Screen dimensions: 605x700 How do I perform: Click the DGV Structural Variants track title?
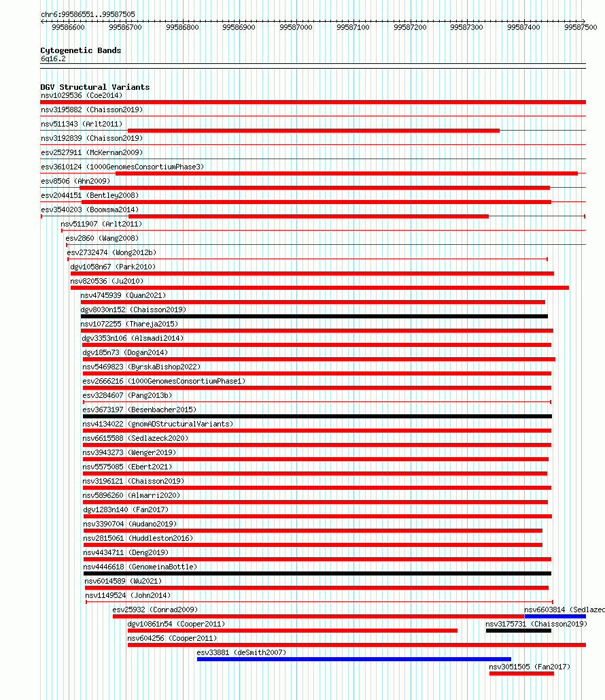[95, 87]
